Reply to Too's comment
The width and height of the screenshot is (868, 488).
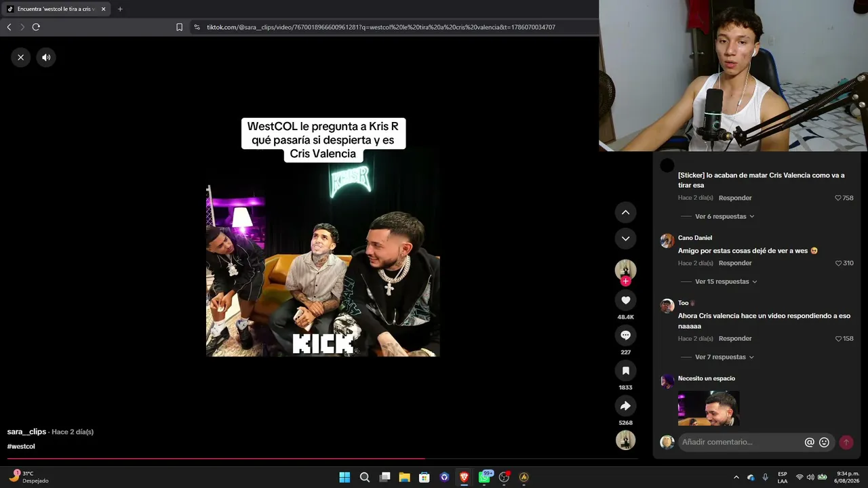(x=735, y=338)
